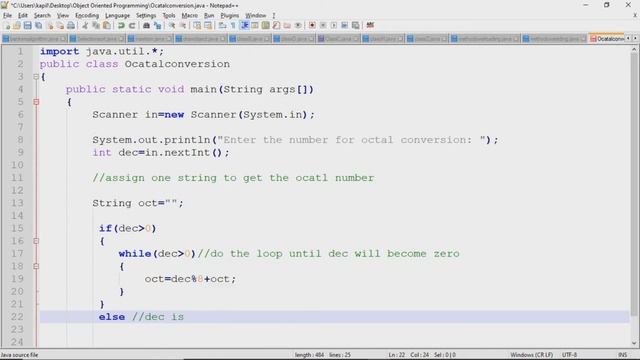Create a new file with the New icon
This screenshot has height=360, width=640.
(7, 25)
